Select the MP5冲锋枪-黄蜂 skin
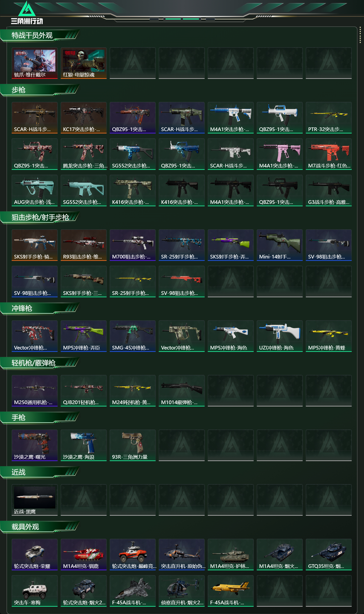Image resolution: width=364 pixels, height=614 pixels. [329, 336]
